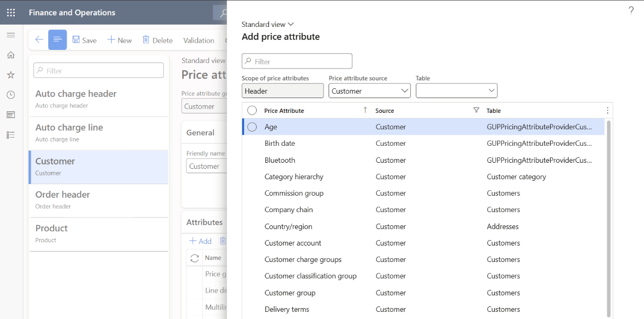644x319 pixels.
Task: Select the Country/region row
Action: click(423, 226)
